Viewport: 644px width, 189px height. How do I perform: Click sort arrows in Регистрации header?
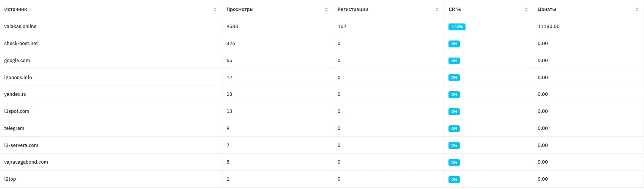tap(437, 9)
